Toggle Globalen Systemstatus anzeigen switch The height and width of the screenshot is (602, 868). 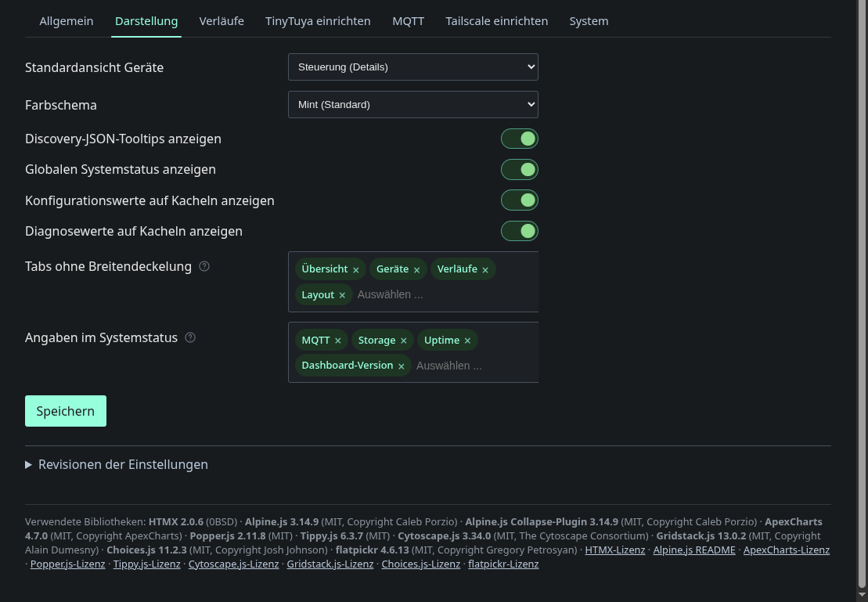519,169
